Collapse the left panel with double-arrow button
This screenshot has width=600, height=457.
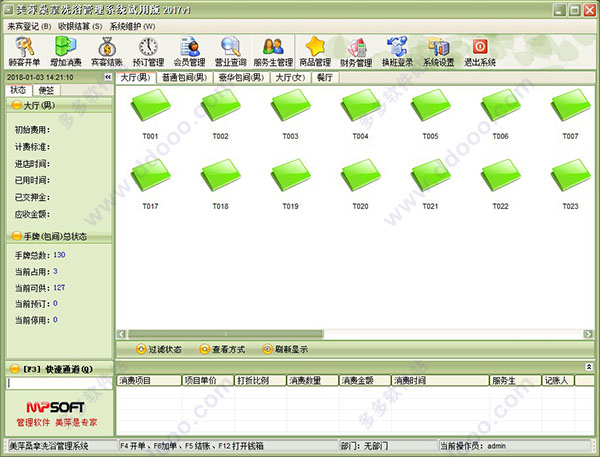click(108, 77)
